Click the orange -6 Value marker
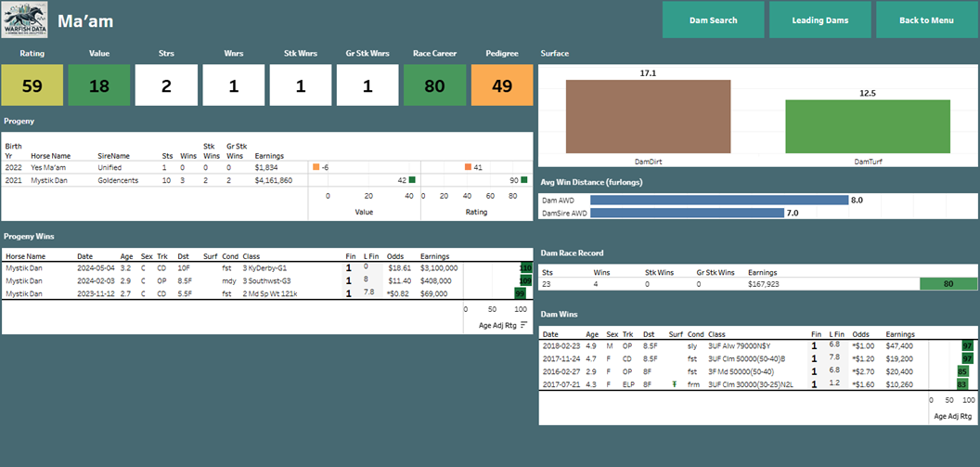This screenshot has width=980, height=467. point(316,167)
